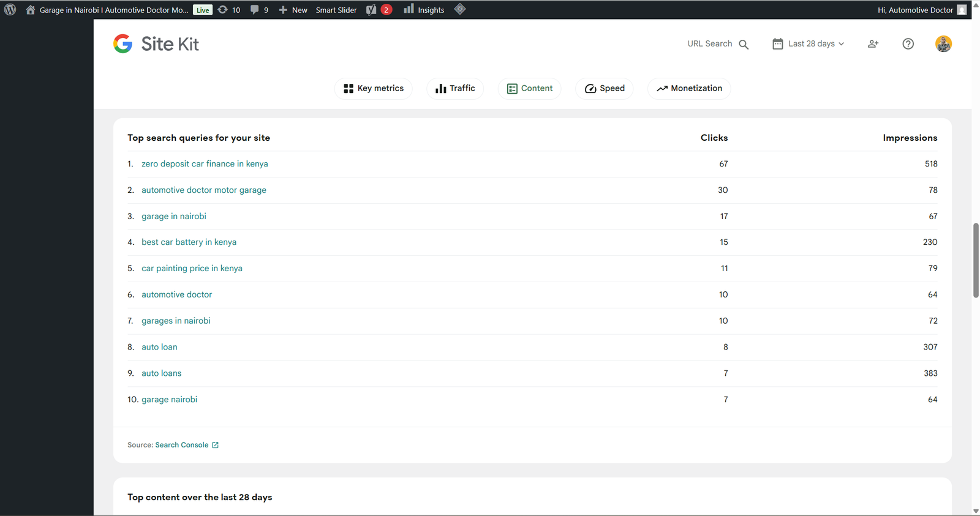Screen dimensions: 980x516
Task: Go to Monetization section
Action: 689,88
